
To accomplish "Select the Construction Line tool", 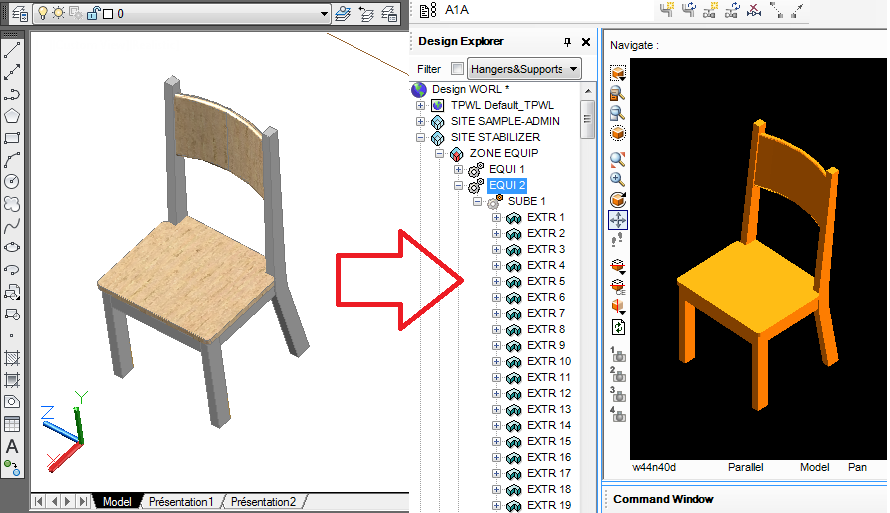I will (x=12, y=72).
